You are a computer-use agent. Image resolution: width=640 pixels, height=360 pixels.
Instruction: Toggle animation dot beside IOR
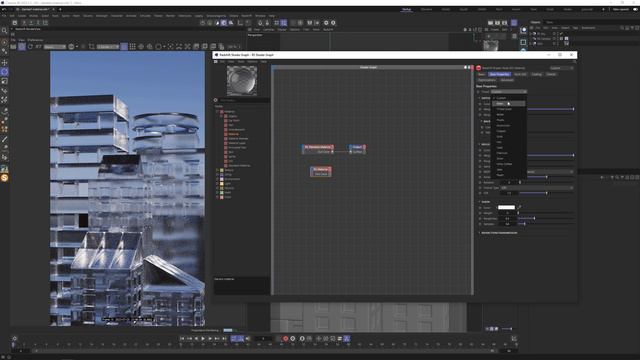tap(480, 193)
